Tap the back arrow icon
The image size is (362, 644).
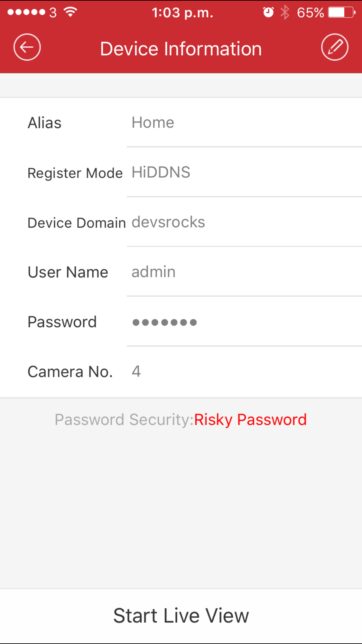27,47
